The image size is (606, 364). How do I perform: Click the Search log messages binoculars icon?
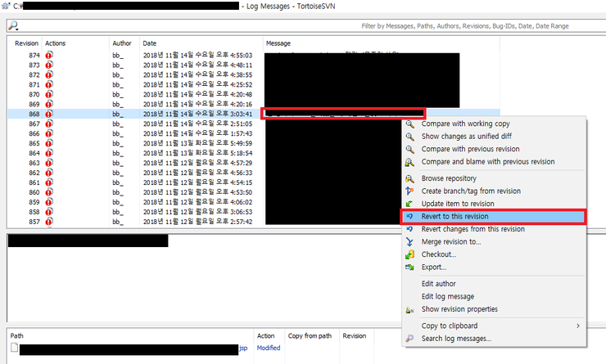[x=410, y=338]
